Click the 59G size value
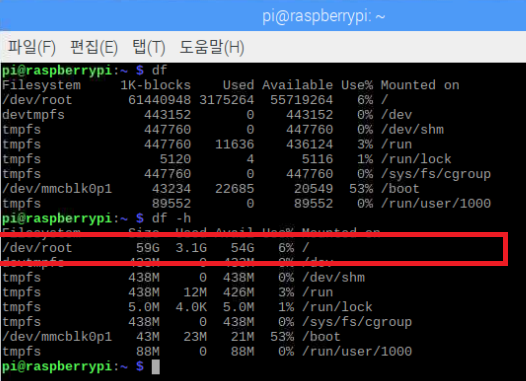This screenshot has width=526, height=381. point(148,248)
